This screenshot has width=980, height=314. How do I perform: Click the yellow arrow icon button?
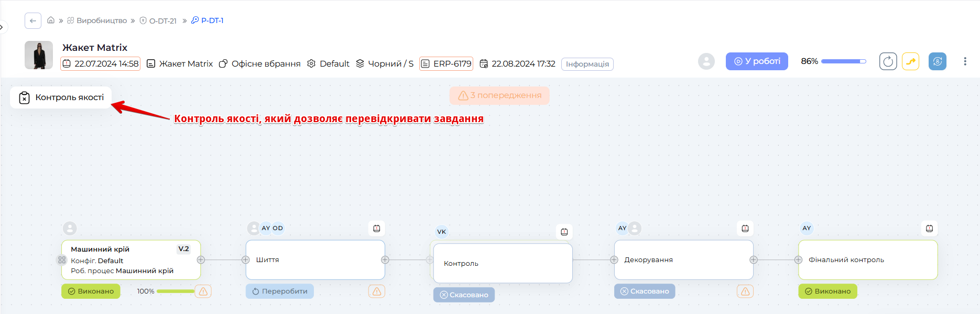tap(910, 61)
